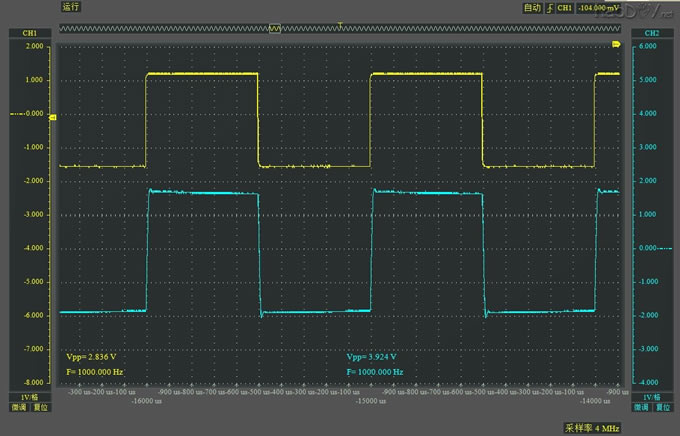The image size is (680, 436).
Task: Open the CH1 trigger source selector
Action: [565, 7]
